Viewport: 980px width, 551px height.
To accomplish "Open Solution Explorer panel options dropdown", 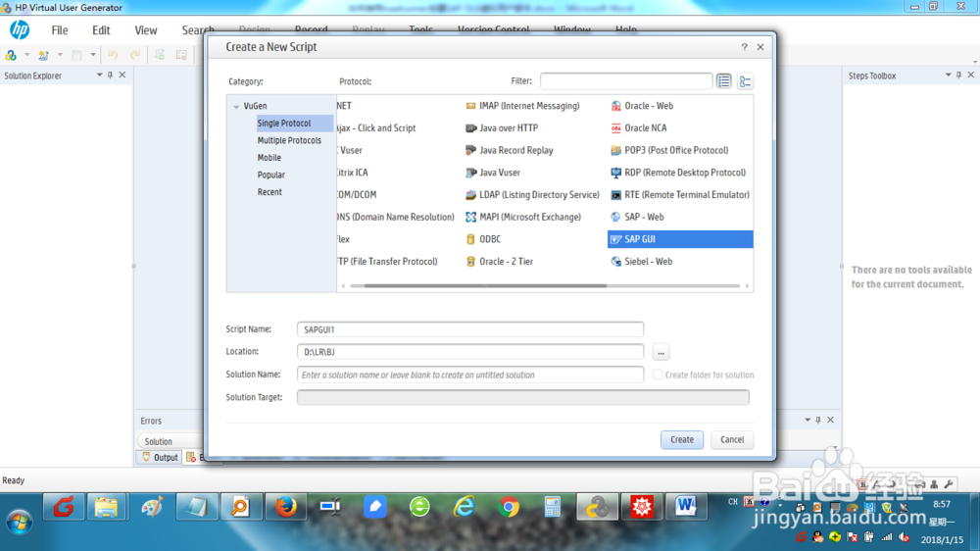I will [99, 75].
